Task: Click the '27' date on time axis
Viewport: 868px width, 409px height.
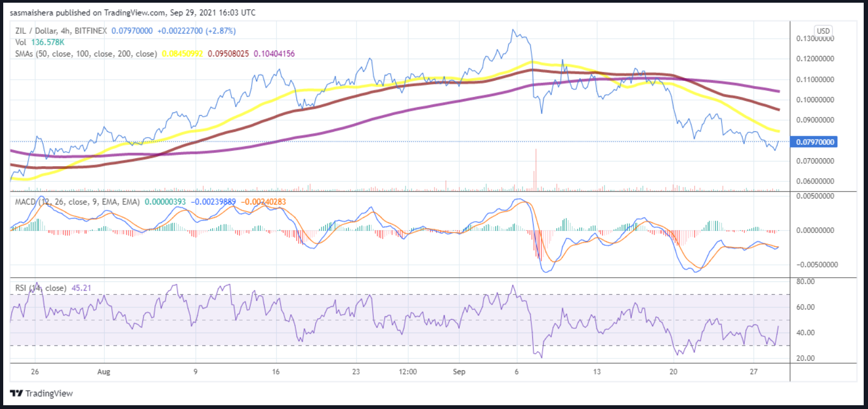Action: (x=753, y=371)
